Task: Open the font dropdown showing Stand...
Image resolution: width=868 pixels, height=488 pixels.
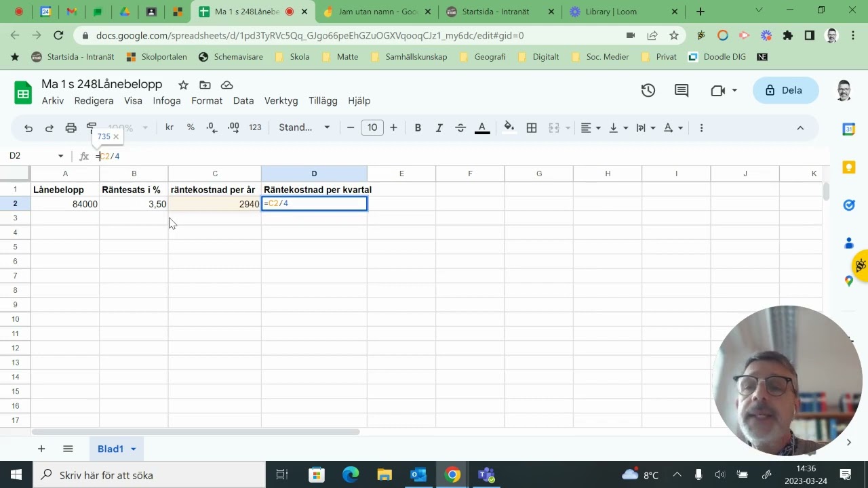Action: (x=304, y=127)
